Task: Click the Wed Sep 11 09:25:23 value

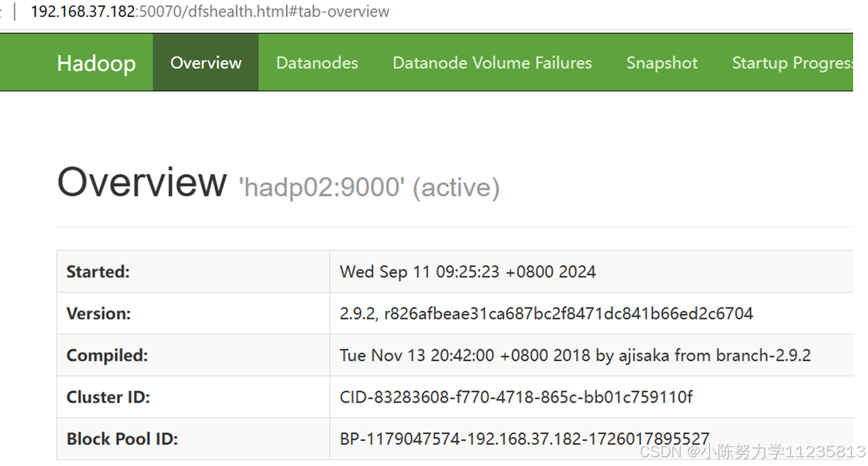Action: (468, 271)
